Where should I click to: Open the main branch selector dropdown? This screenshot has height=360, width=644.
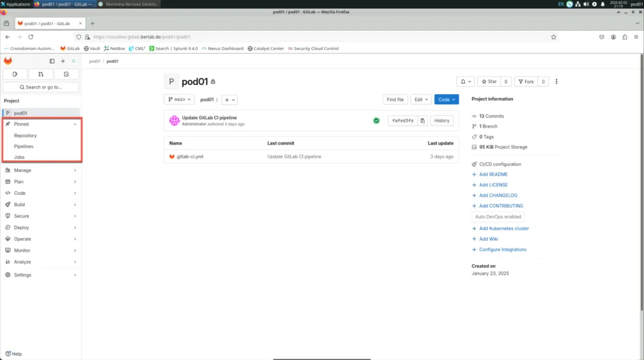(179, 99)
